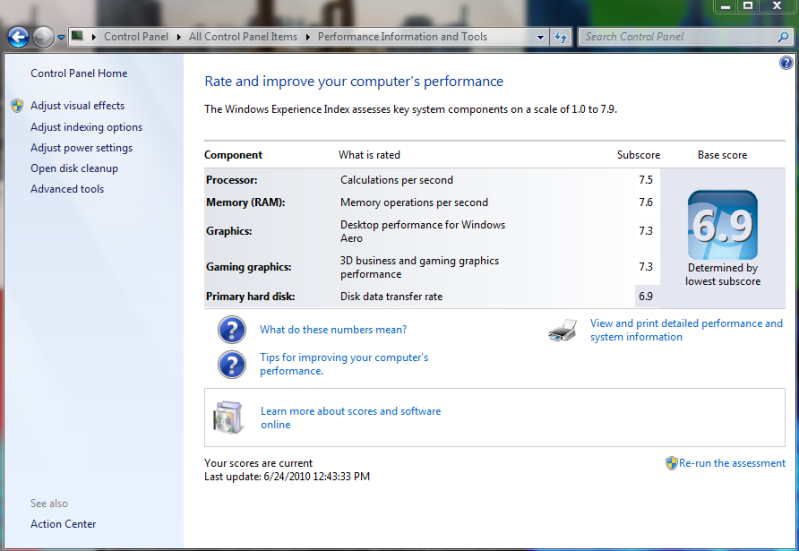This screenshot has height=551, width=799.
Task: Click the printer icon for detailed information
Action: tap(563, 331)
